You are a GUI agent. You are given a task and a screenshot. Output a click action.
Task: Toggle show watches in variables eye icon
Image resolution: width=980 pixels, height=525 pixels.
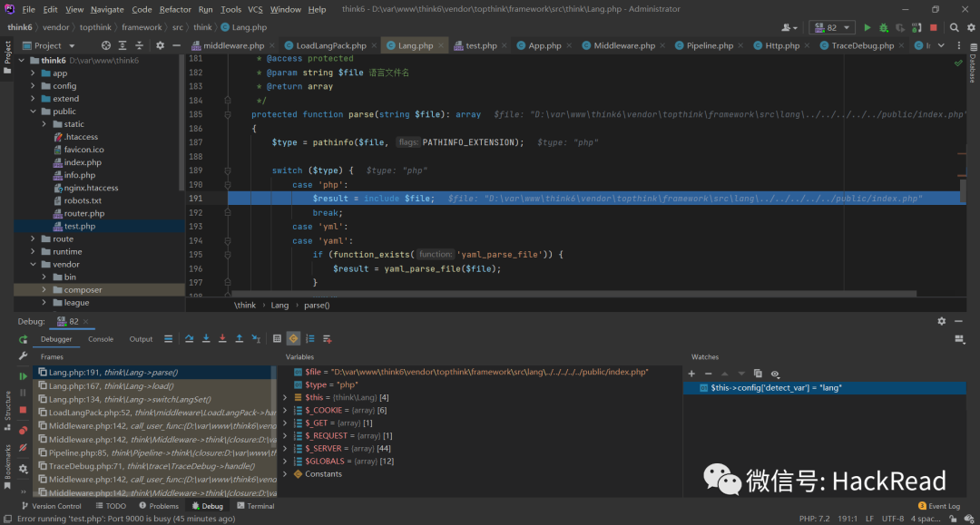(775, 374)
